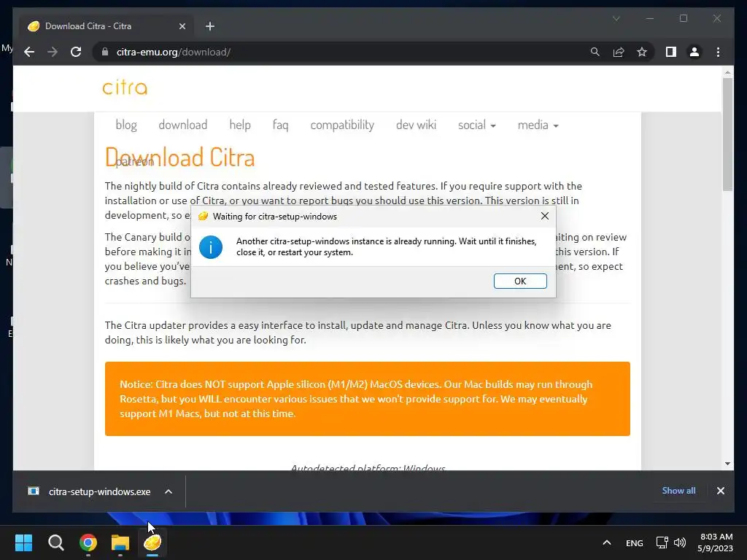Click the patreon link
This screenshot has width=747, height=560.
click(x=135, y=162)
